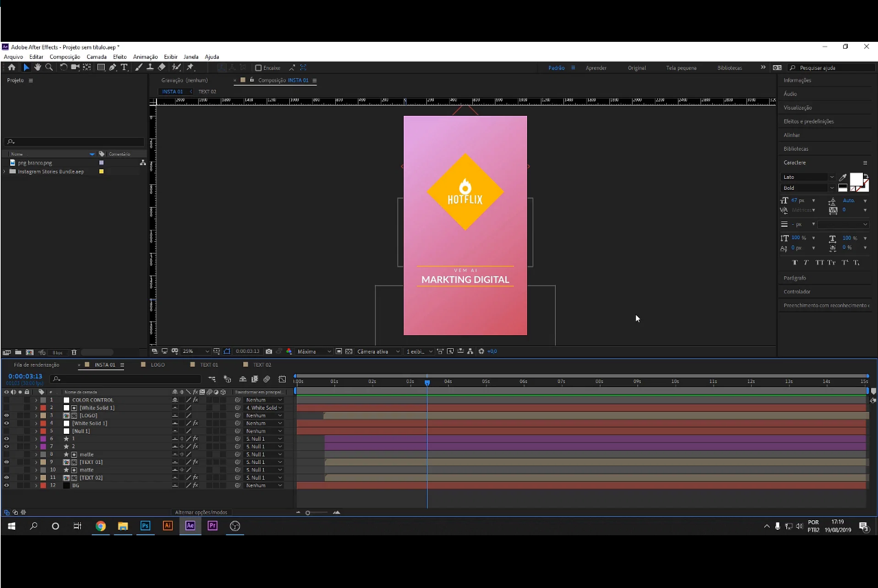
Task: Take snapshot with camera icon in viewer
Action: [269, 352]
